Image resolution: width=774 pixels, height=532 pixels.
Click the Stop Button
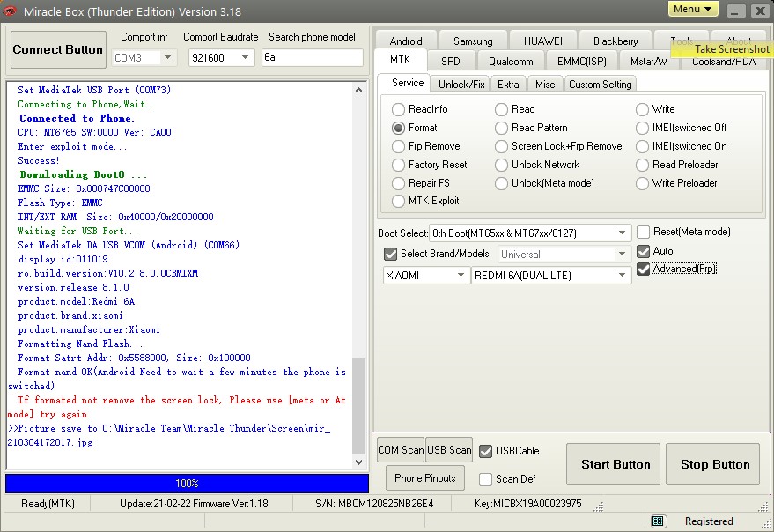click(x=712, y=464)
